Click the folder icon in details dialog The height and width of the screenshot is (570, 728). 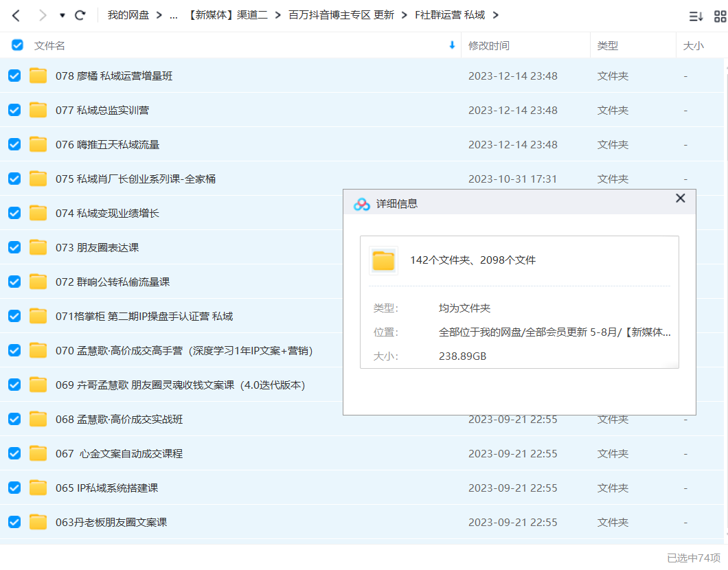383,260
